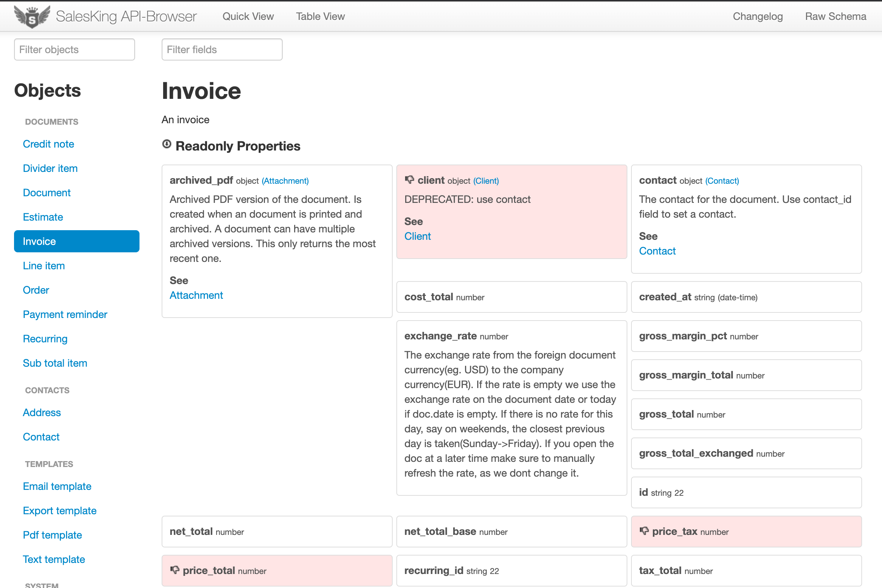
Task: Select Sub total item in sidebar
Action: 55,363
